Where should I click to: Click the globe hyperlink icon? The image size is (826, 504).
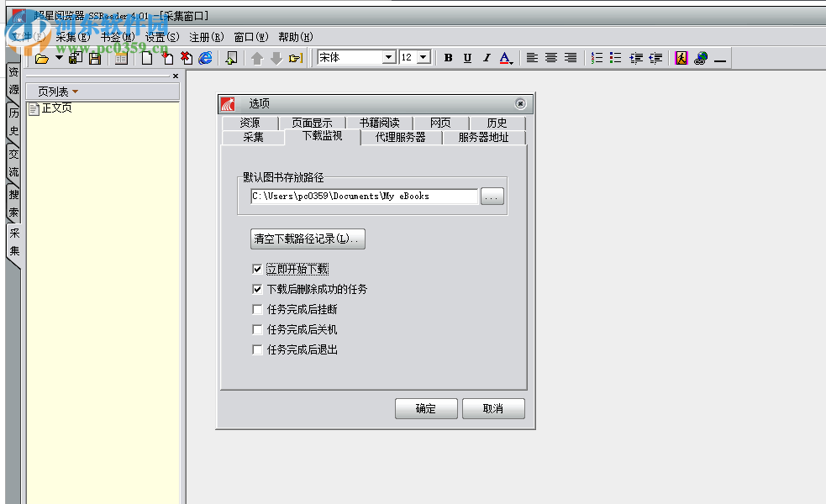point(701,58)
